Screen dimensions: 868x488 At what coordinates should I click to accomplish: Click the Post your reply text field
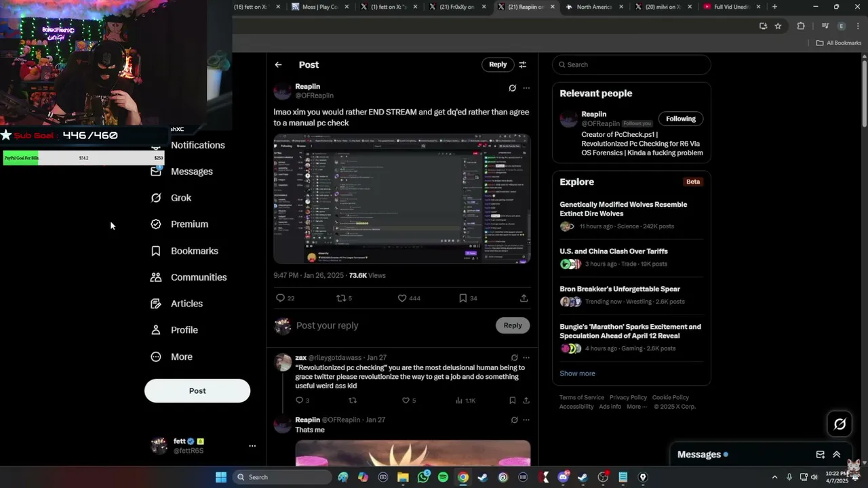pos(393,325)
